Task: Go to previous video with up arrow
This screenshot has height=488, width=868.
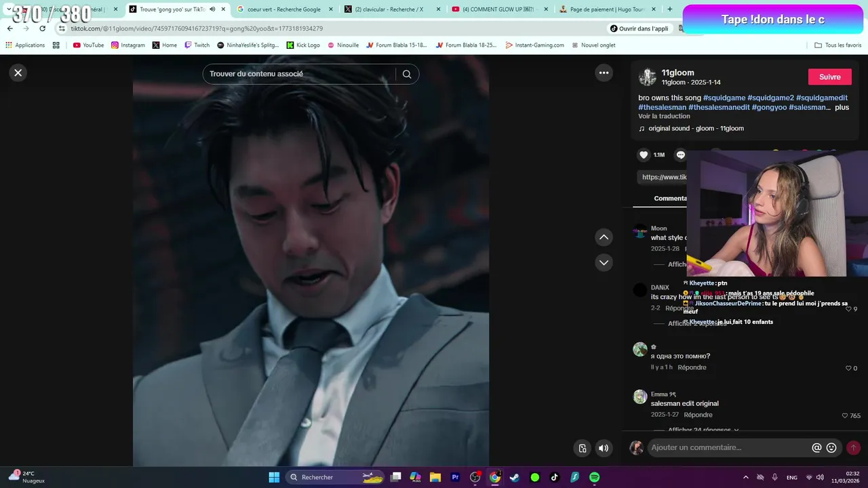Action: tap(604, 237)
